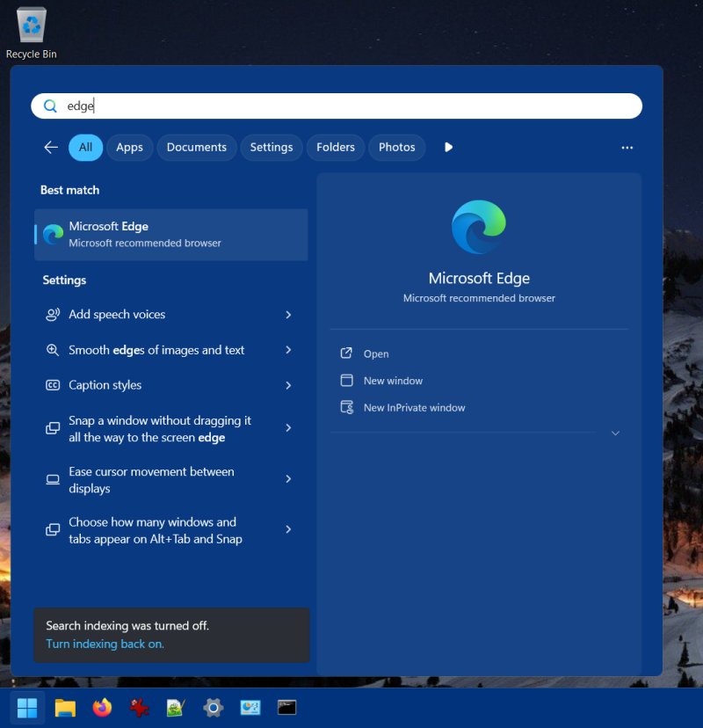Select the Documents filter tab
This screenshot has height=728, width=703.
pos(196,148)
